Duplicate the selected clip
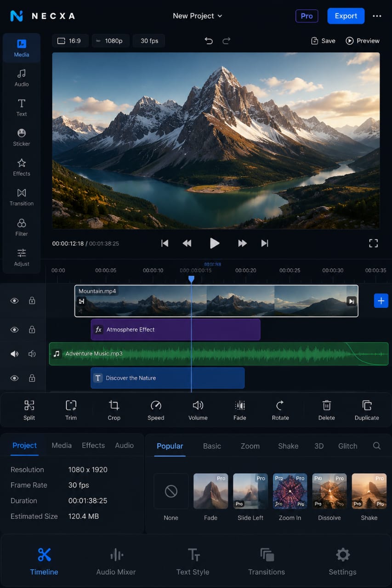Screen dimensions: 392x588 point(367,410)
